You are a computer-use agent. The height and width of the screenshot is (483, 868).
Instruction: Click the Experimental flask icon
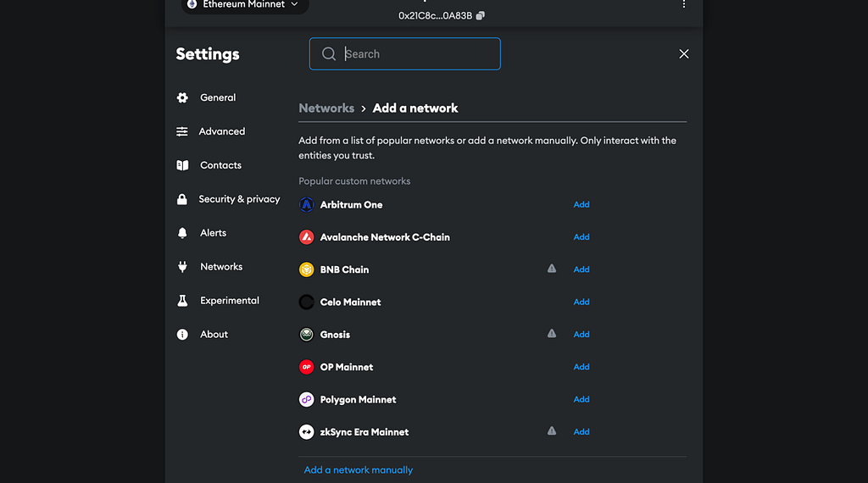(182, 301)
